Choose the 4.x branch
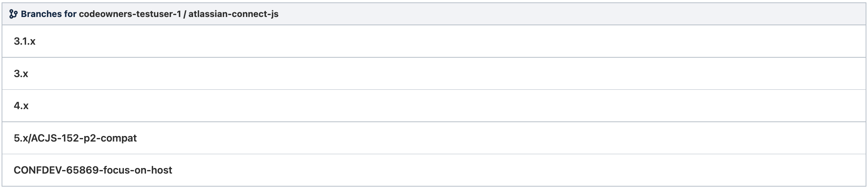Viewport: 868px width, 189px height. pos(21,106)
